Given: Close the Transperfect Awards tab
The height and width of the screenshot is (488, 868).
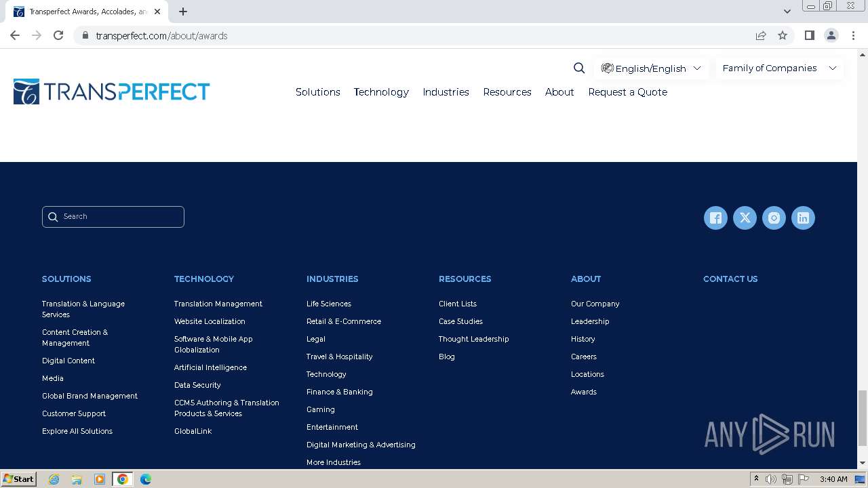Looking at the screenshot, I should [157, 12].
